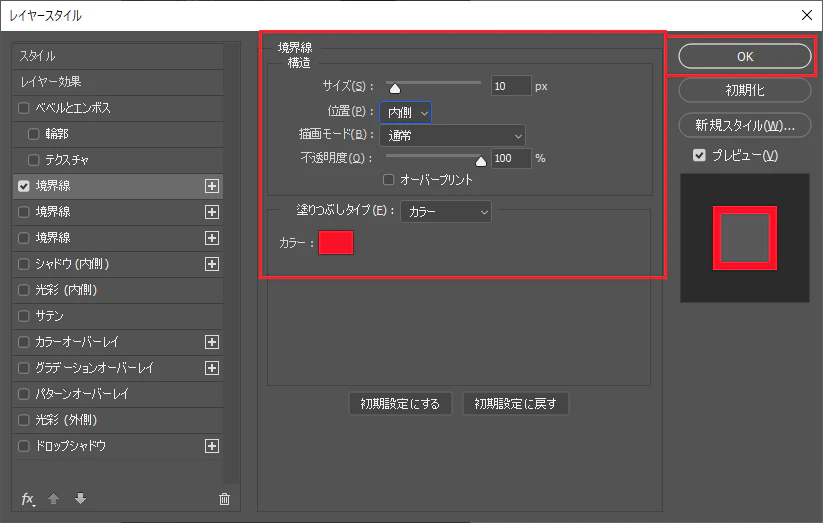Select the パターンオーバーレイ row label
The width and height of the screenshot is (823, 523).
(x=82, y=394)
